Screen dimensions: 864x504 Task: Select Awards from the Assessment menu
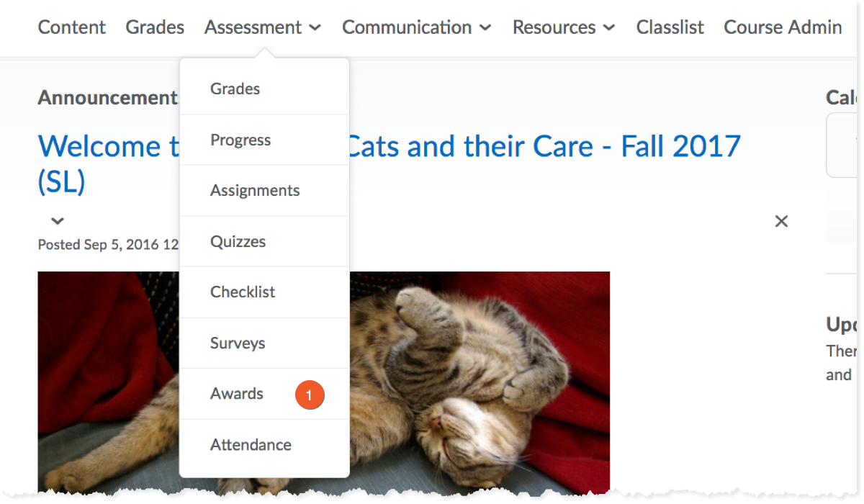[237, 394]
